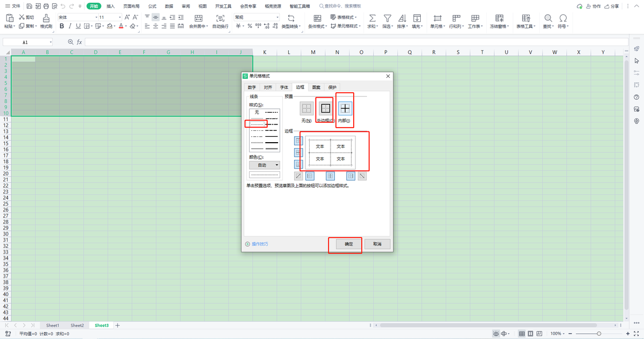Screen dimensions: 644x339
Task: Toggle the inside vertical border button
Action: (x=330, y=176)
